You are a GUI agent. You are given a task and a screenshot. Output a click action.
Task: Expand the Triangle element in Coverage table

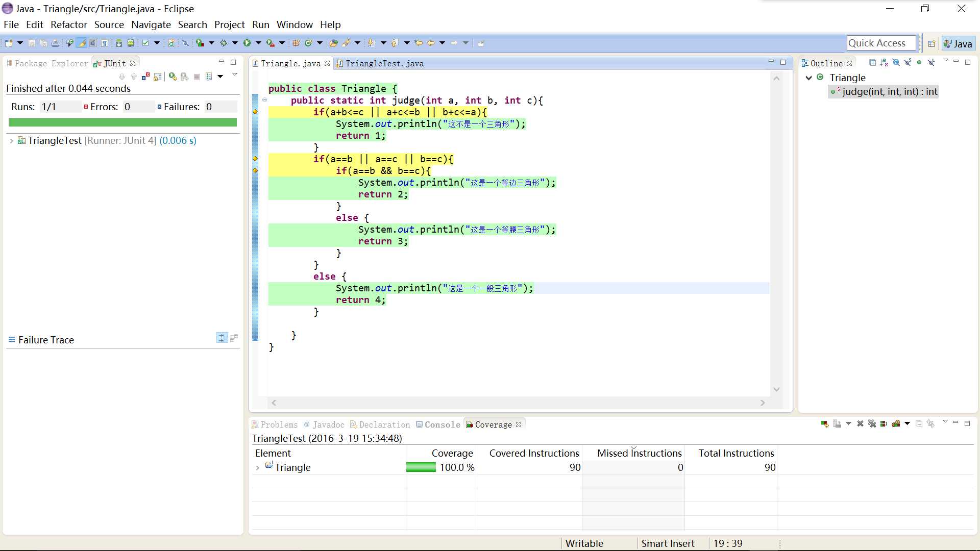(258, 467)
